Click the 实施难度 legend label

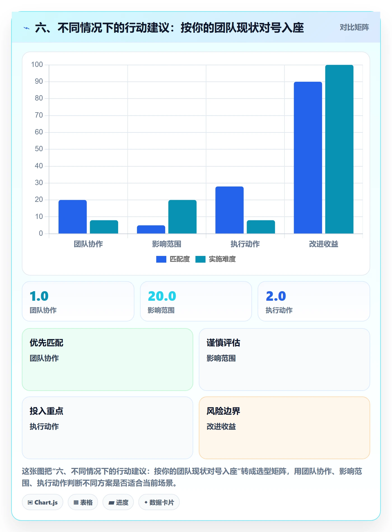pos(222,259)
